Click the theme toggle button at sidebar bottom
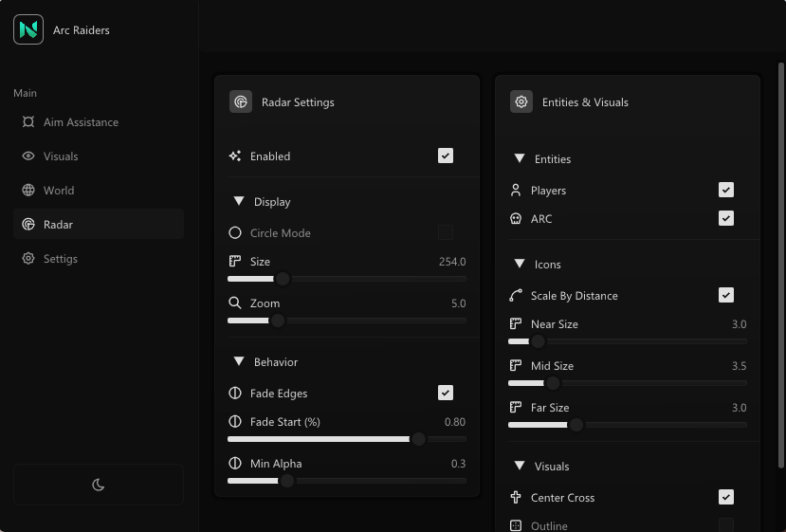Screen dimensions: 786x532 [x=99, y=485]
